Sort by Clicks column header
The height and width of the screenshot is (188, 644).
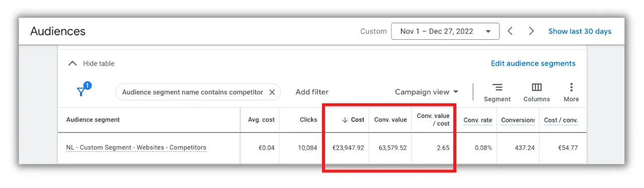[308, 120]
